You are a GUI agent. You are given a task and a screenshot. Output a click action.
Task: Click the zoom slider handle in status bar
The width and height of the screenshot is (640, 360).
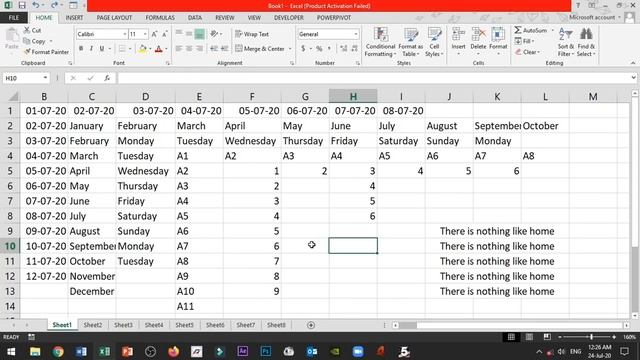click(591, 337)
